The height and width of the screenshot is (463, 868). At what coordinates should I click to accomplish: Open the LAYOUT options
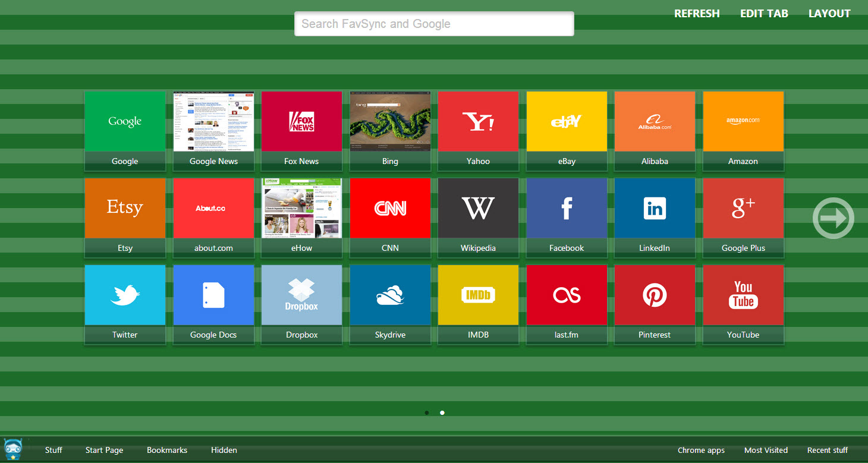coord(829,14)
